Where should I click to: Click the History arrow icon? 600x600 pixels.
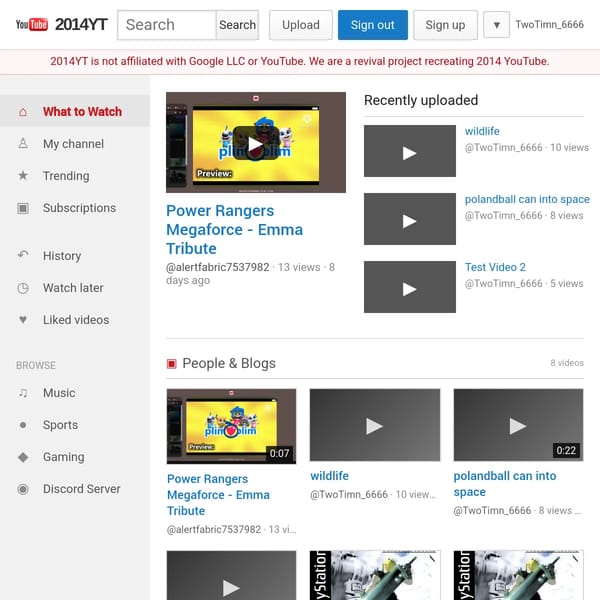coord(23,255)
